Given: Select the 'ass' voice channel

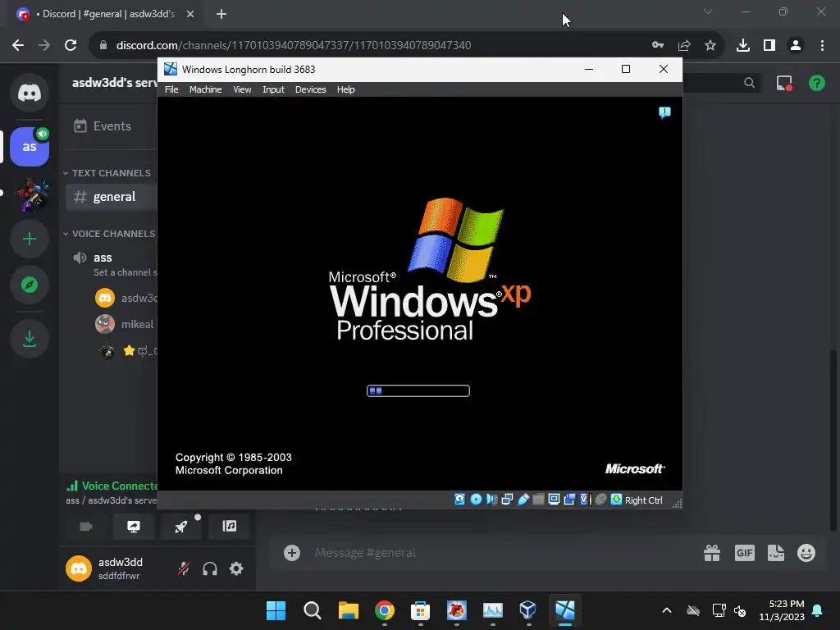Looking at the screenshot, I should [x=111, y=258].
